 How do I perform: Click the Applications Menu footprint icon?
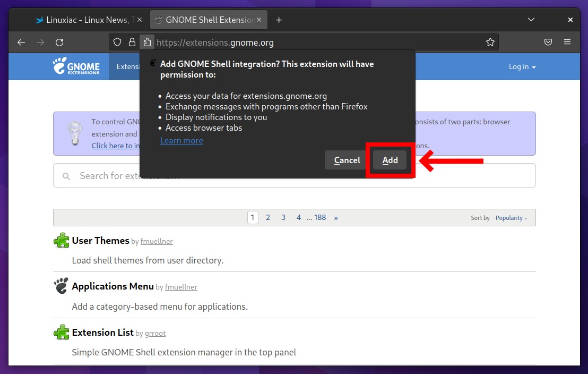(61, 286)
